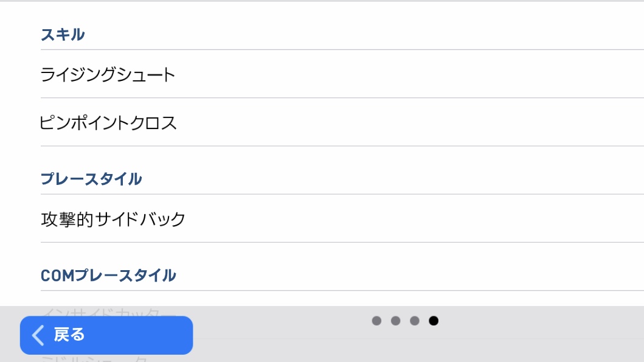Viewport: 644px width, 362px height.
Task: Toggle the COMプレースタイル section heading
Action: 108,275
